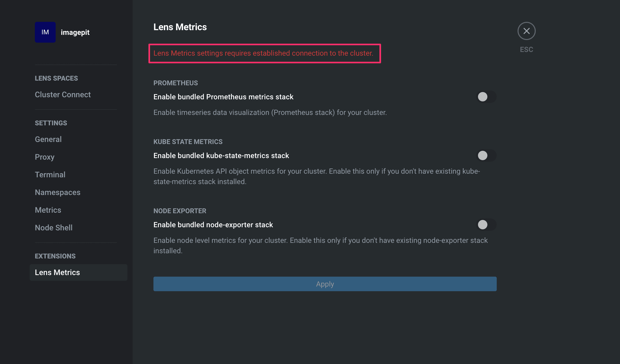The height and width of the screenshot is (364, 620).
Task: Toggle bundled Prometheus metrics stack switch
Action: pos(486,97)
